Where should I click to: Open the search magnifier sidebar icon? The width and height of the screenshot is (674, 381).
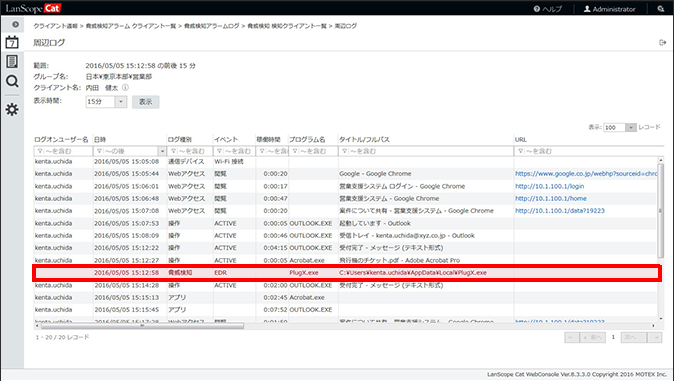pyautogui.click(x=12, y=81)
